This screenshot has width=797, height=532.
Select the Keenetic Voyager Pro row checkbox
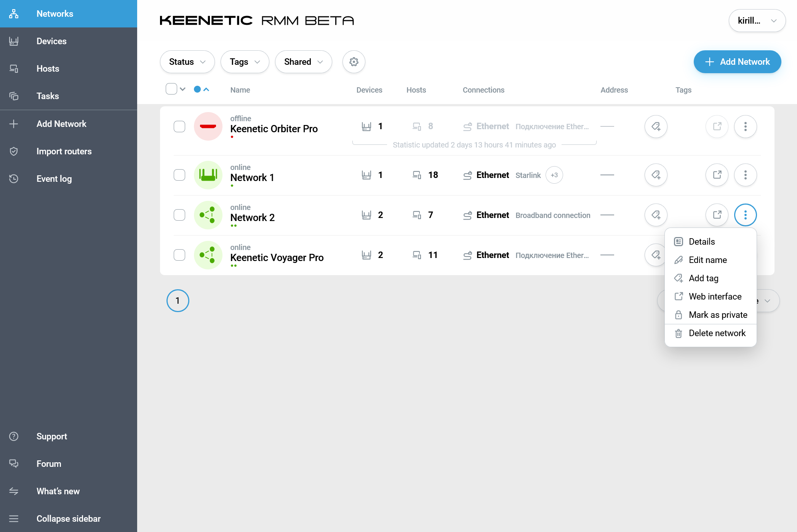point(179,255)
